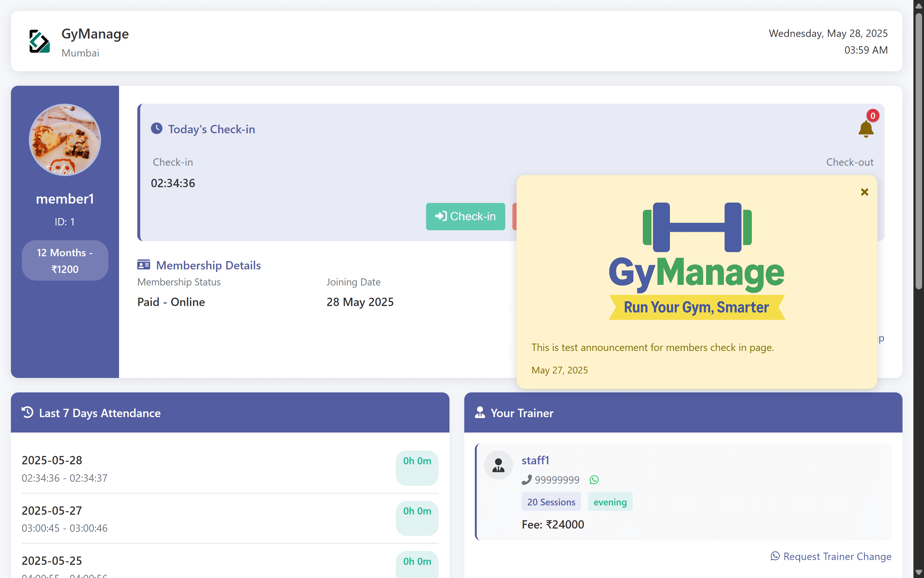This screenshot has height=578, width=924.
Task: Click the staff1 trainer avatar
Action: 498,465
